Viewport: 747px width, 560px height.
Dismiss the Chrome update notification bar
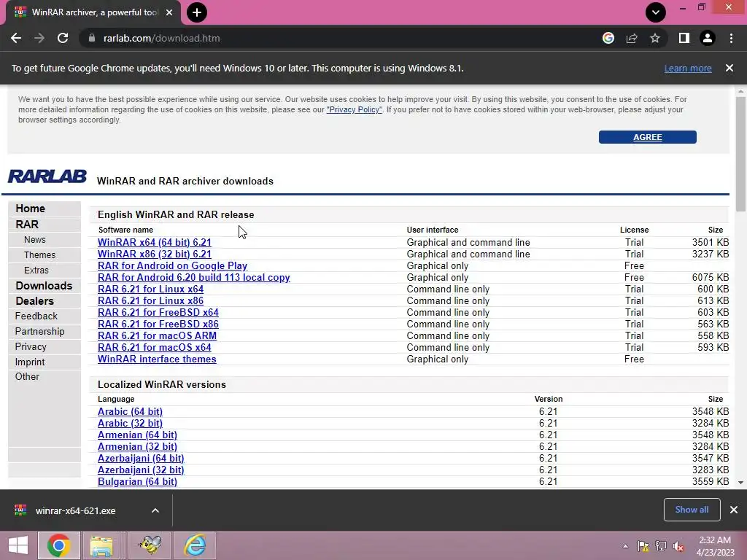[729, 68]
